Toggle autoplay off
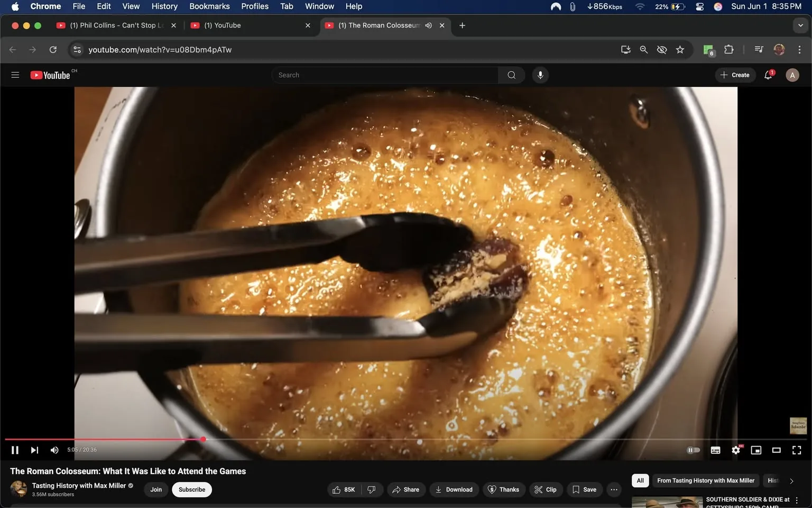The width and height of the screenshot is (812, 508). [693, 450]
